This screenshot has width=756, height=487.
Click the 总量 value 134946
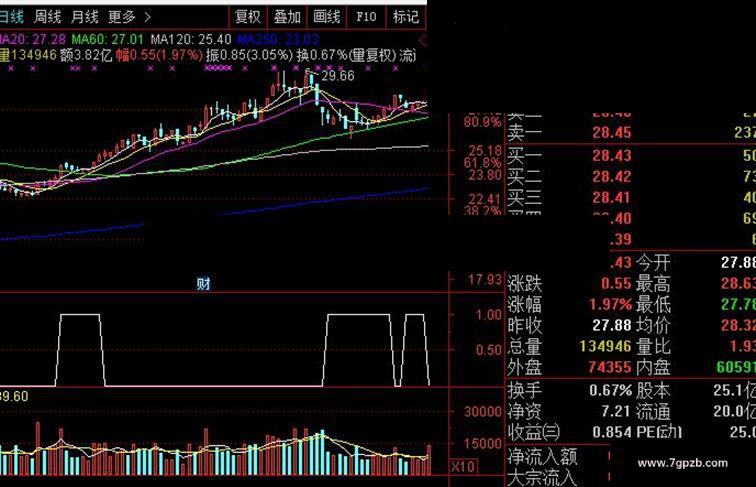(x=605, y=346)
